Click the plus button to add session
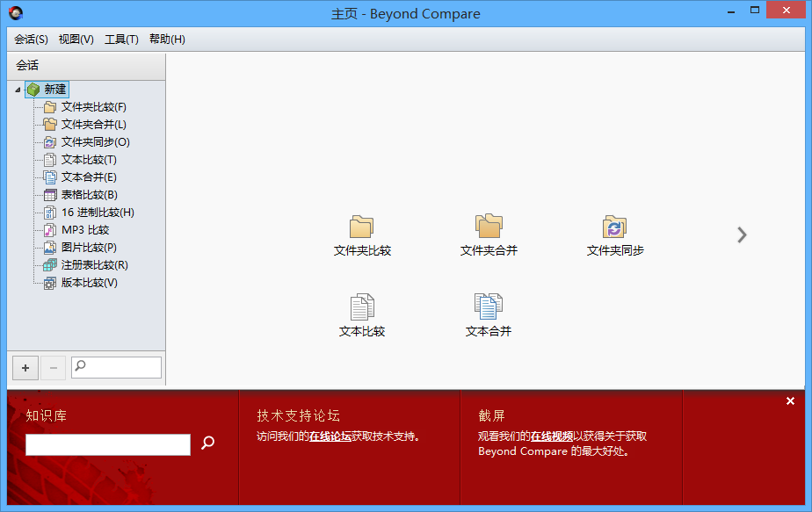This screenshot has width=812, height=512. (25, 367)
